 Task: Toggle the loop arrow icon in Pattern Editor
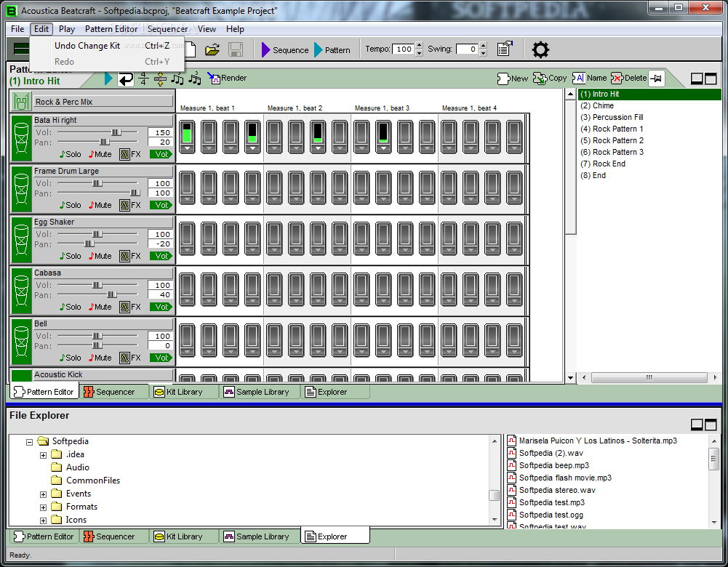coord(126,79)
